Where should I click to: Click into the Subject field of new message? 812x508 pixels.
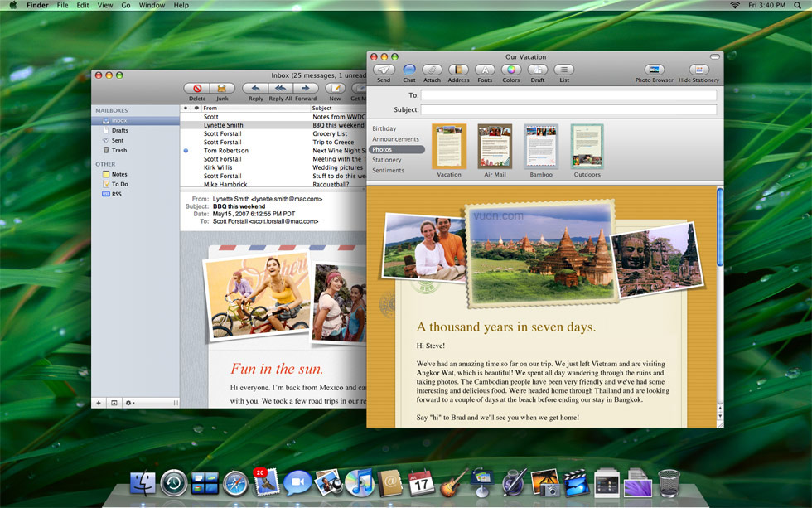tap(568, 109)
